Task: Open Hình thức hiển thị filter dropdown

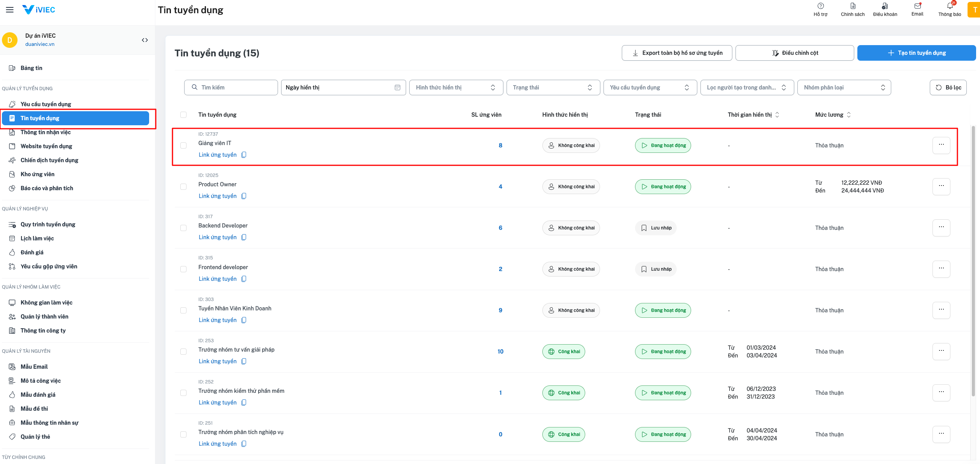Action: point(456,88)
